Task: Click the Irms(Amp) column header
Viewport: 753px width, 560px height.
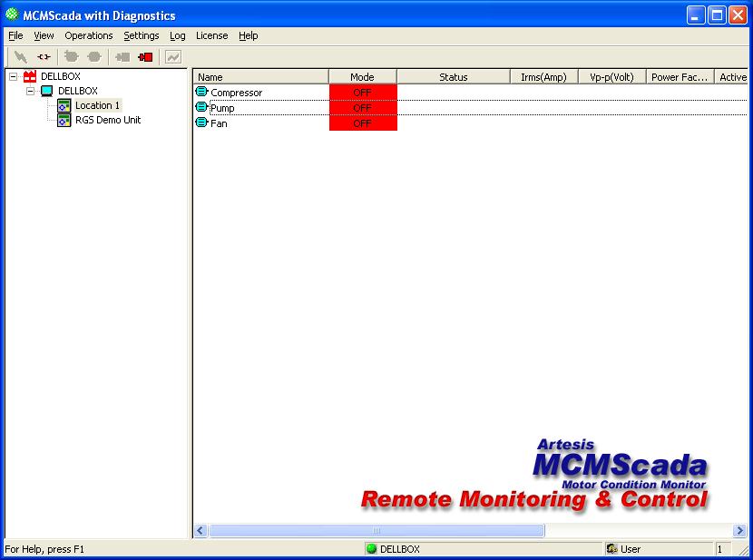Action: pyautogui.click(x=543, y=77)
